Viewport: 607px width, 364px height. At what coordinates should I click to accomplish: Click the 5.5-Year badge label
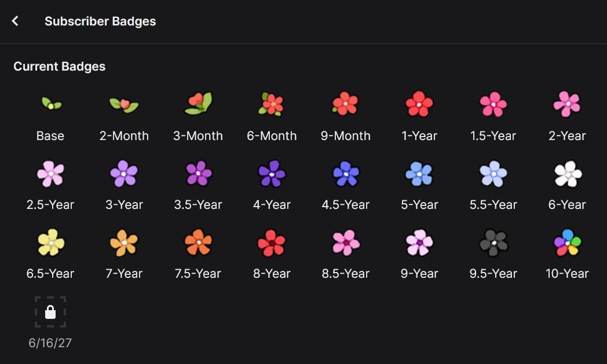pyautogui.click(x=493, y=205)
